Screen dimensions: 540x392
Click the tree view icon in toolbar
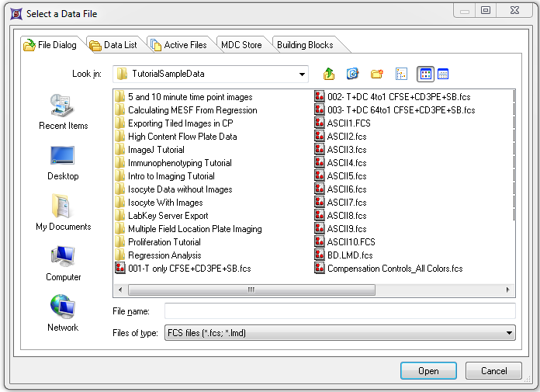tap(401, 74)
